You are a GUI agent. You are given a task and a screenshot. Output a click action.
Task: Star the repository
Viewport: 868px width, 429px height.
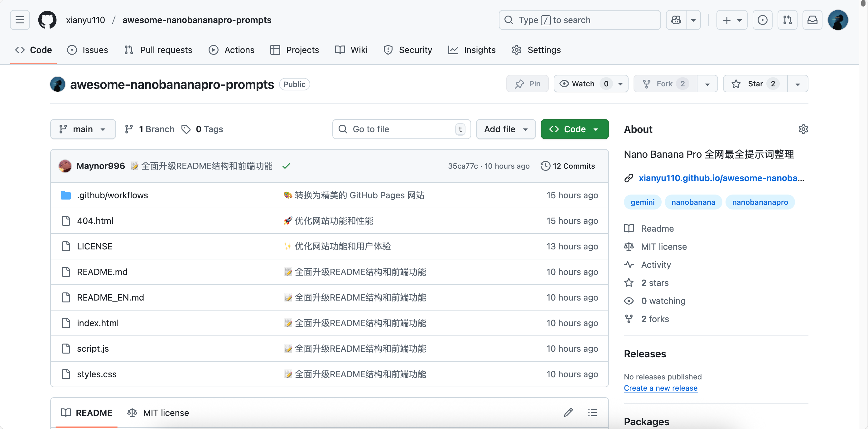[x=755, y=84]
